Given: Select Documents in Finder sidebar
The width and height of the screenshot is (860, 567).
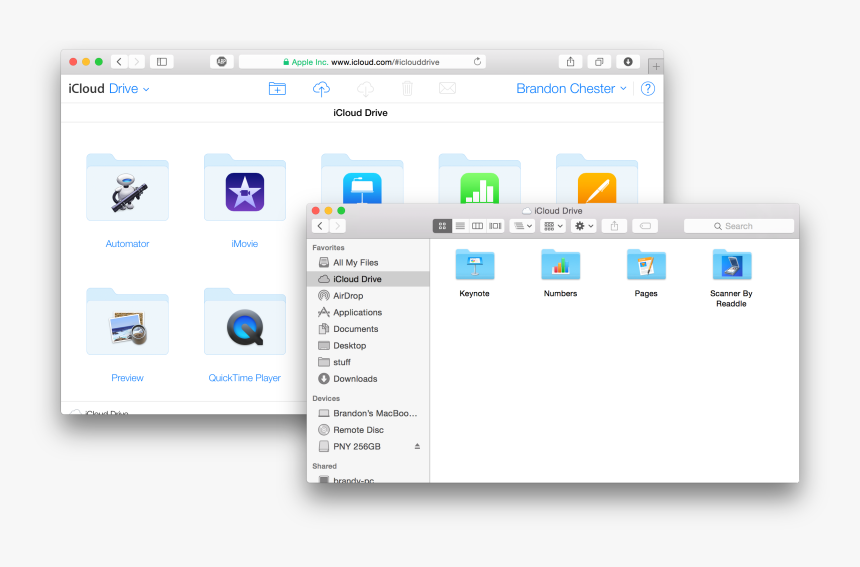Looking at the screenshot, I should click(368, 329).
